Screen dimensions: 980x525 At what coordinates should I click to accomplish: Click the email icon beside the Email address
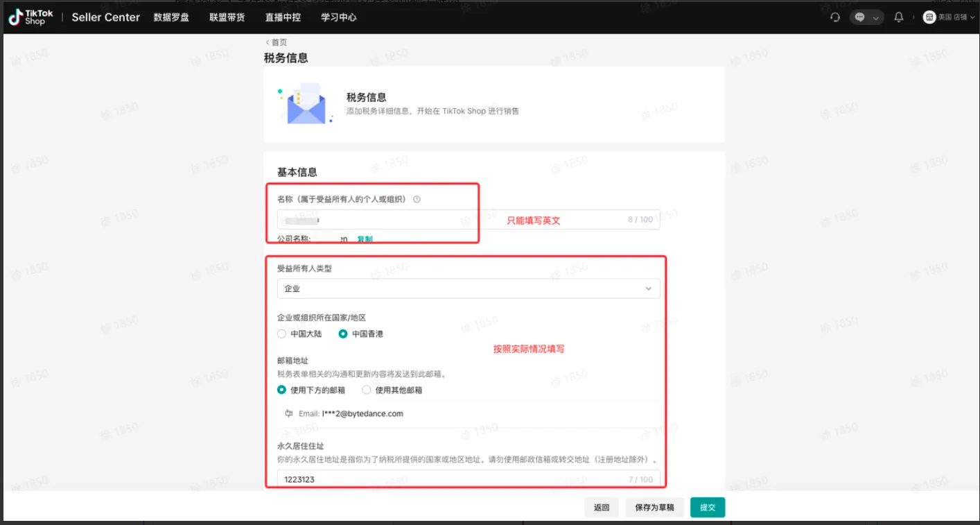[289, 413]
